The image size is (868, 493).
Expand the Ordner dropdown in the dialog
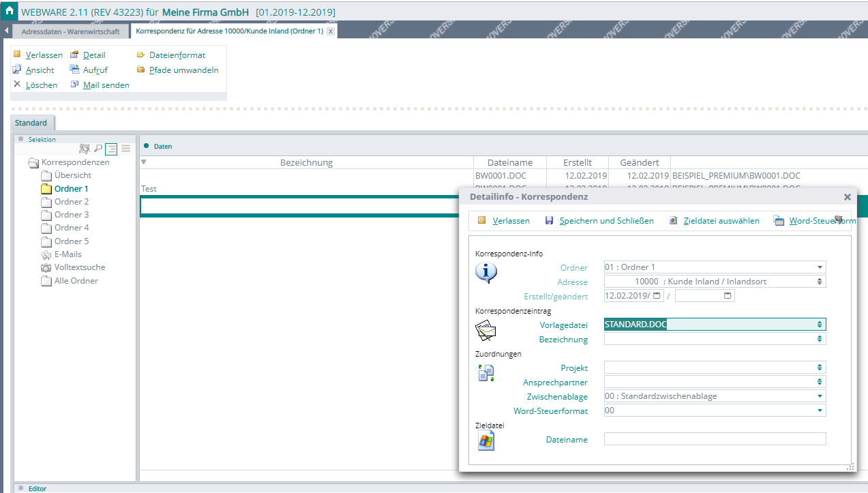[820, 267]
